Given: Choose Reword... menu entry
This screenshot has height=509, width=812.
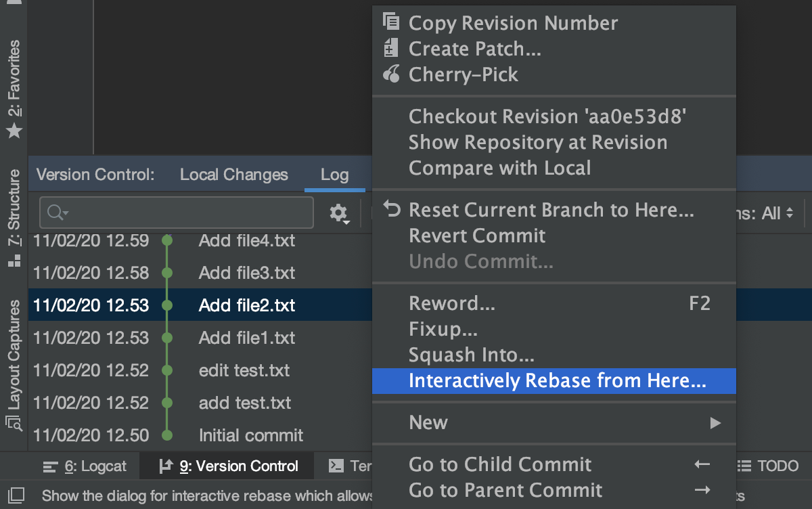Looking at the screenshot, I should tap(554, 303).
